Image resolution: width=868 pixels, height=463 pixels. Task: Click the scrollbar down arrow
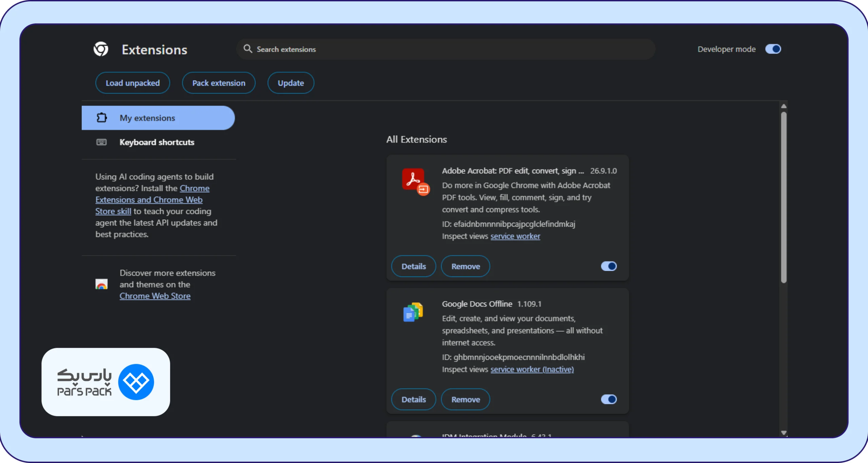point(784,433)
